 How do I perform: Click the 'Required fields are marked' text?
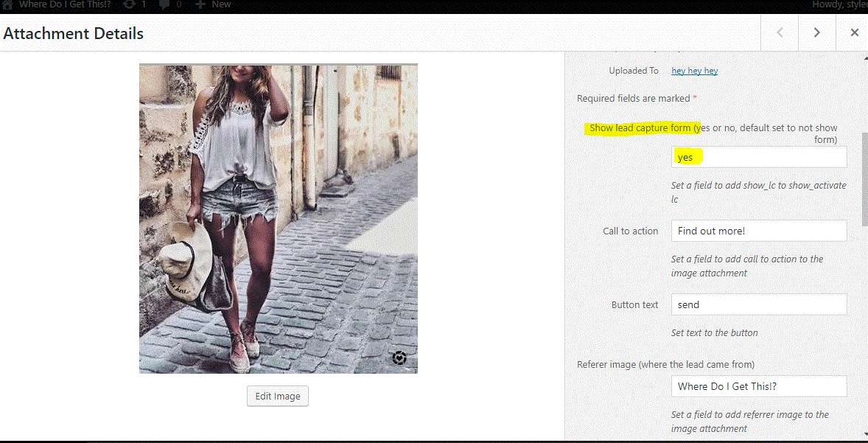[637, 99]
